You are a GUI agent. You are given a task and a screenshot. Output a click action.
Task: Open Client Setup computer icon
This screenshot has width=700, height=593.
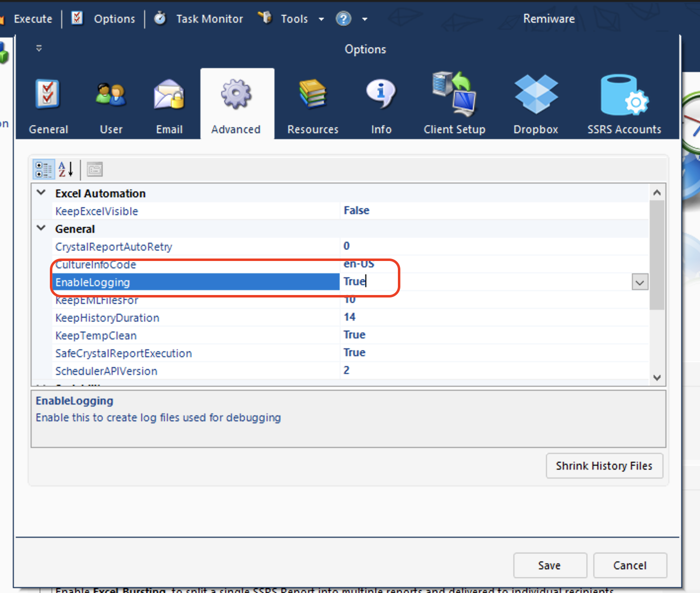pos(454,95)
